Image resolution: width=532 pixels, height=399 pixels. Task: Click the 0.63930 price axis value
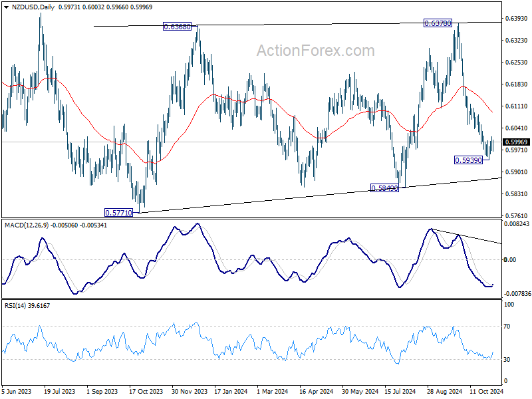tap(517, 19)
